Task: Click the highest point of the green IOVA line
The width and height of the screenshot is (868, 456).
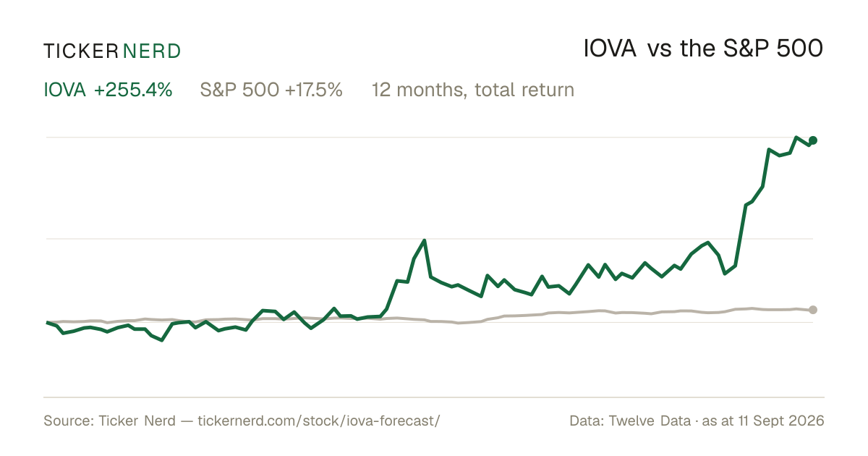Action: point(796,137)
